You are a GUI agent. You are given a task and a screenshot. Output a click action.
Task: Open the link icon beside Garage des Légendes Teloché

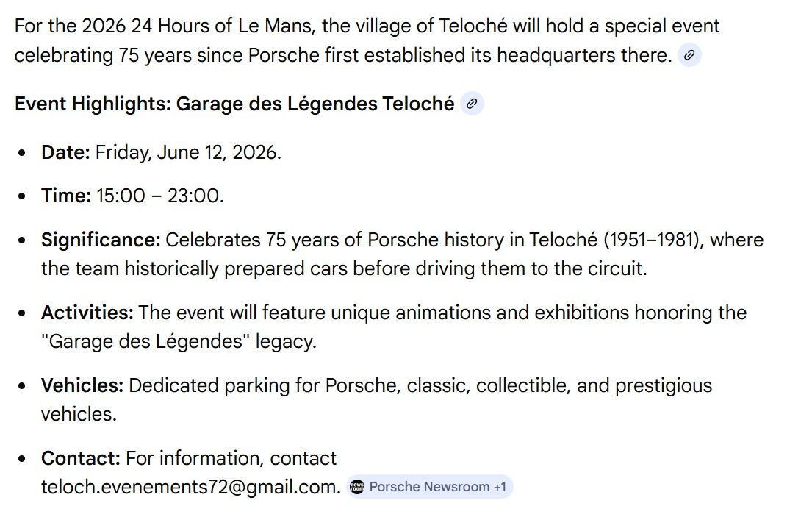pyautogui.click(x=472, y=104)
